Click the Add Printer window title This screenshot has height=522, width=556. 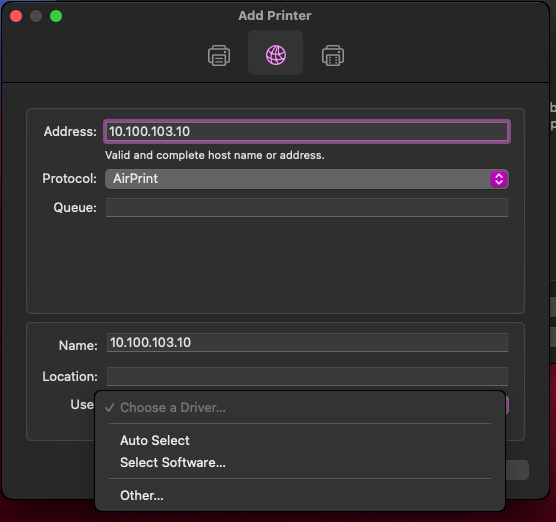point(275,16)
